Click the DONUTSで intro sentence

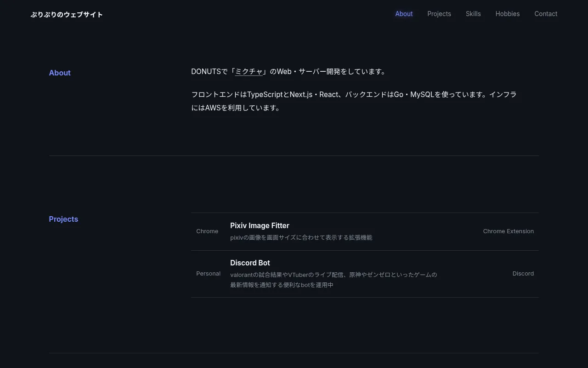[289, 72]
